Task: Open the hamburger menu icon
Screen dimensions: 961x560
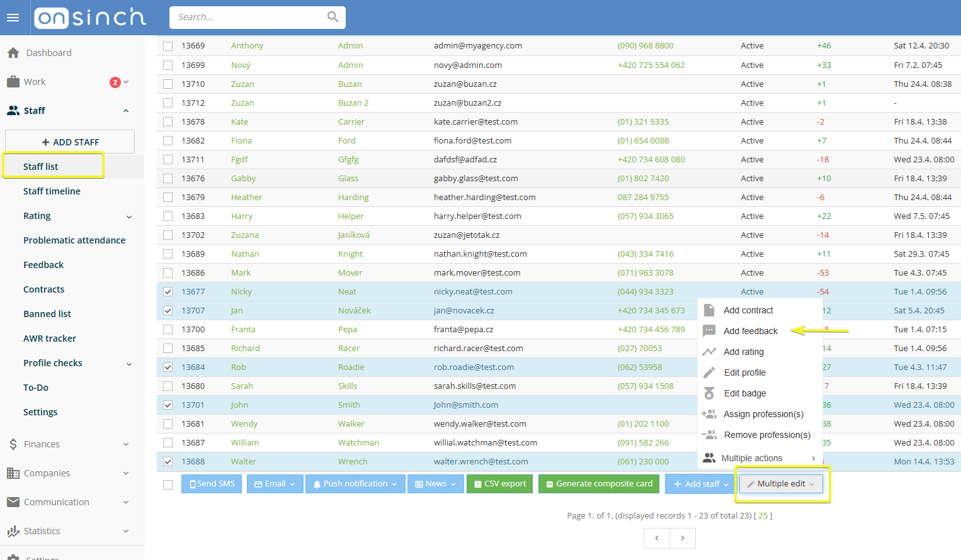Action: point(13,18)
